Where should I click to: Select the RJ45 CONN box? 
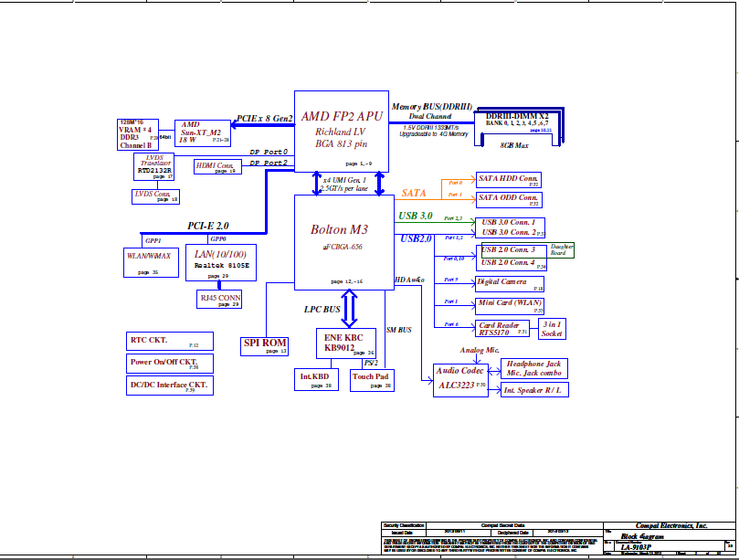(x=220, y=300)
